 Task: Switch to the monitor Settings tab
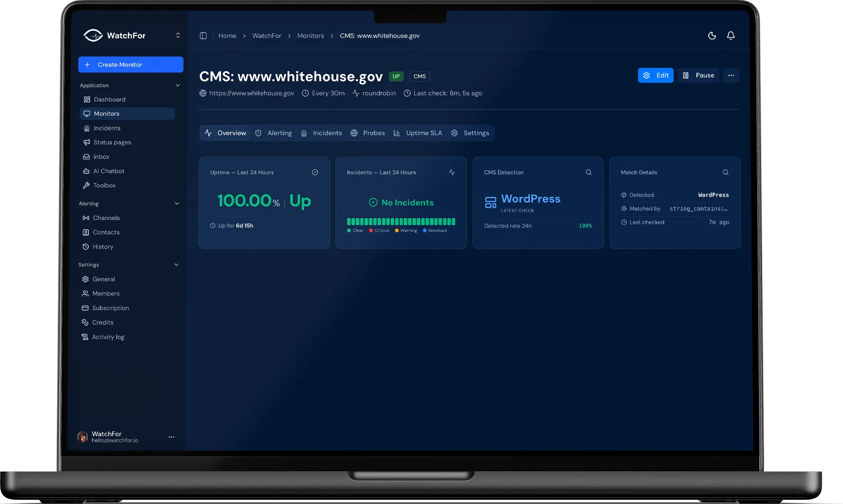pos(470,133)
